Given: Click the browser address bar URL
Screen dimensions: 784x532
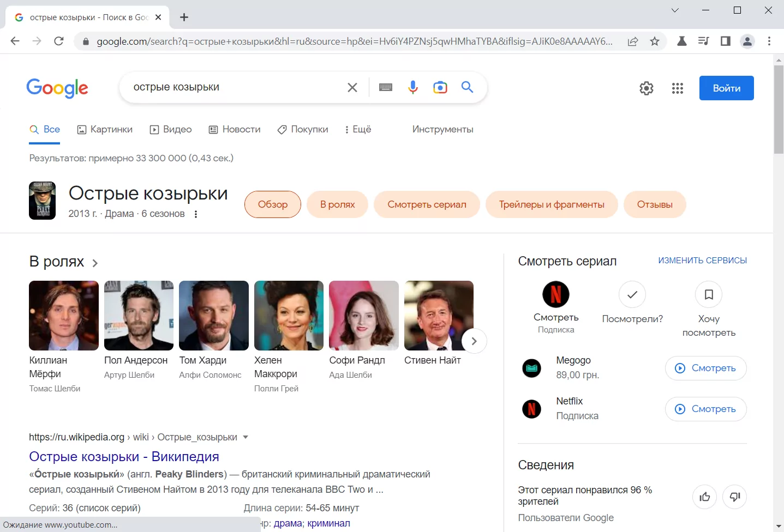Looking at the screenshot, I should 355,41.
